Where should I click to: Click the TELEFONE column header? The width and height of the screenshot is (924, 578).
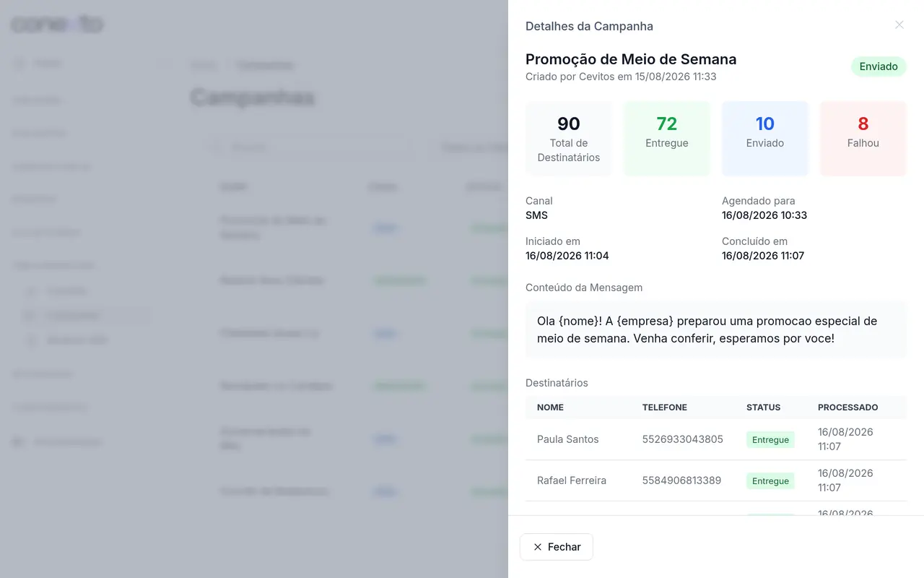point(665,407)
